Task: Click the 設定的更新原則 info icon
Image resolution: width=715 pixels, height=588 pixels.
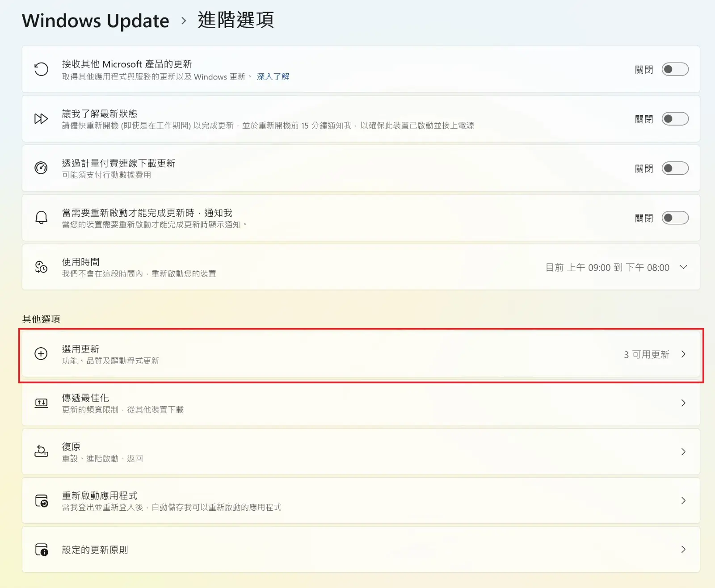Action: pos(42,550)
